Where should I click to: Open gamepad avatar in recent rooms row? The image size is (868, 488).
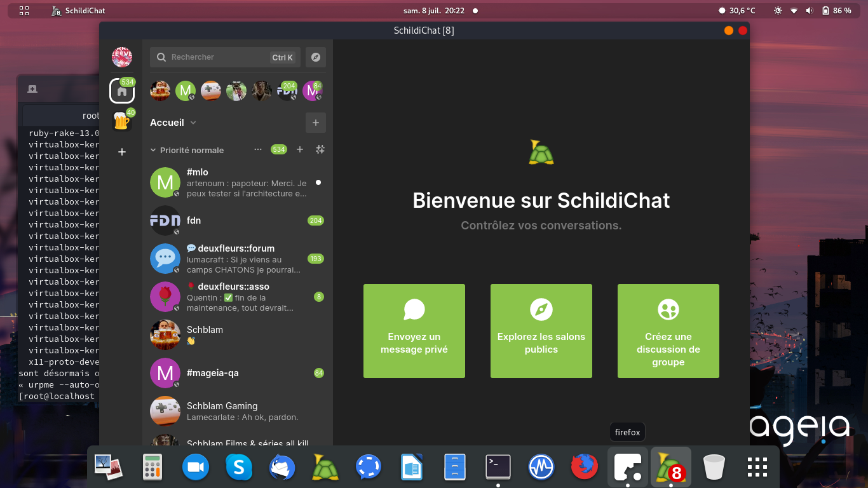click(211, 91)
